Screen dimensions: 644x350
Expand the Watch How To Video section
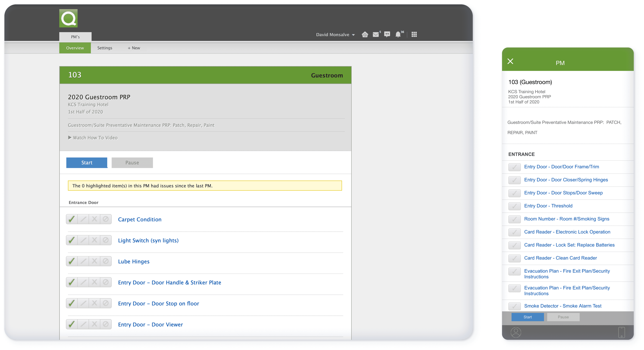tap(93, 138)
